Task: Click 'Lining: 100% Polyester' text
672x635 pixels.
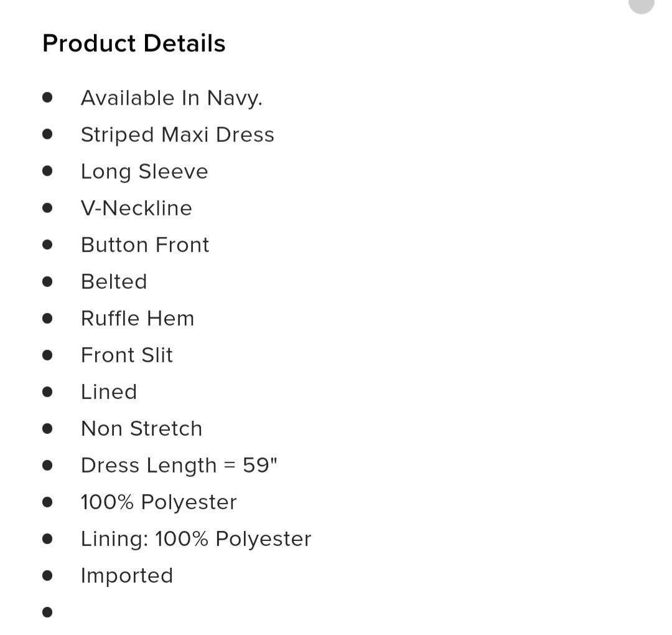Action: tap(196, 539)
